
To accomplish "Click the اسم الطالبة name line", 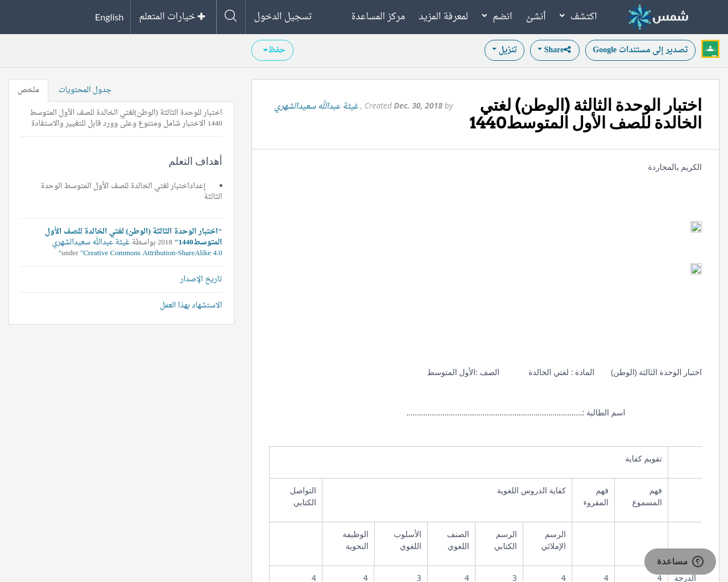I will [x=516, y=413].
